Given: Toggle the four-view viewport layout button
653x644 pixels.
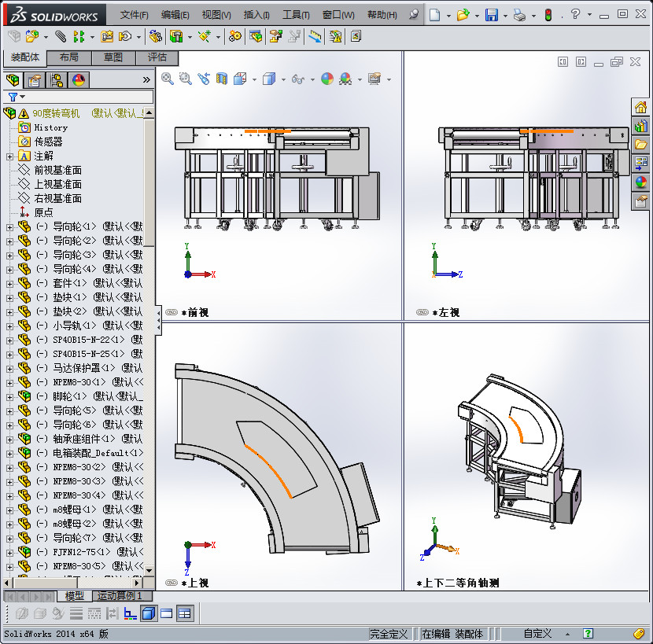Looking at the screenshot, I should click(185, 613).
